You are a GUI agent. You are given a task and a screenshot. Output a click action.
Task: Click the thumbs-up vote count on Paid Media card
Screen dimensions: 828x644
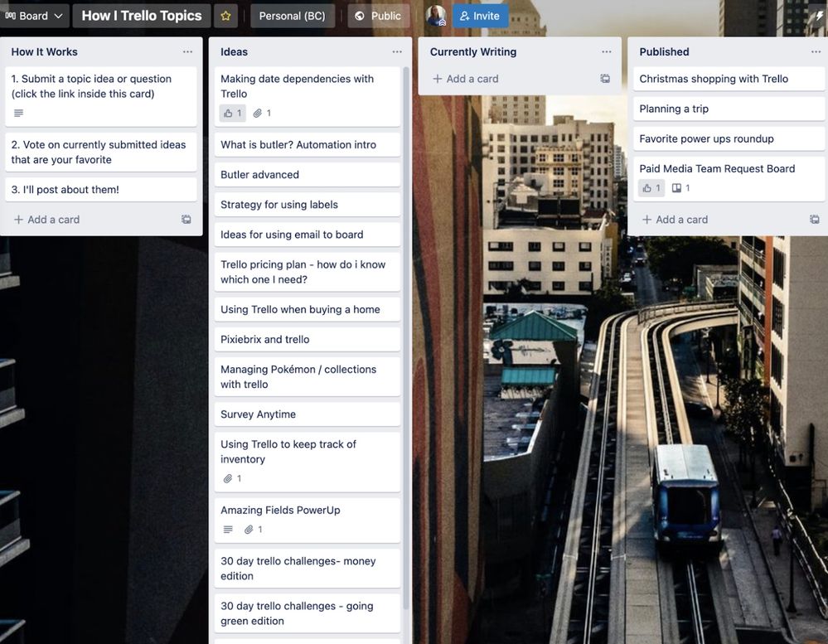click(650, 187)
